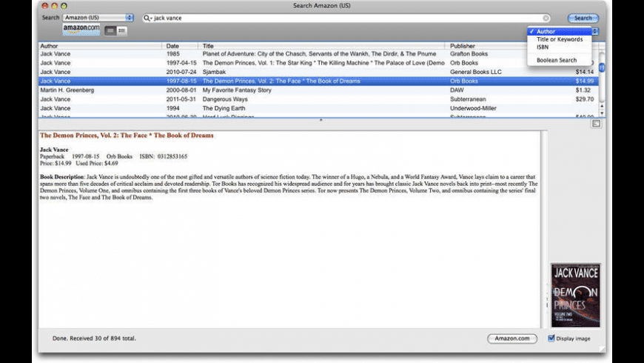Click the General Books LLC publisher cell
644x363 pixels.
(476, 72)
